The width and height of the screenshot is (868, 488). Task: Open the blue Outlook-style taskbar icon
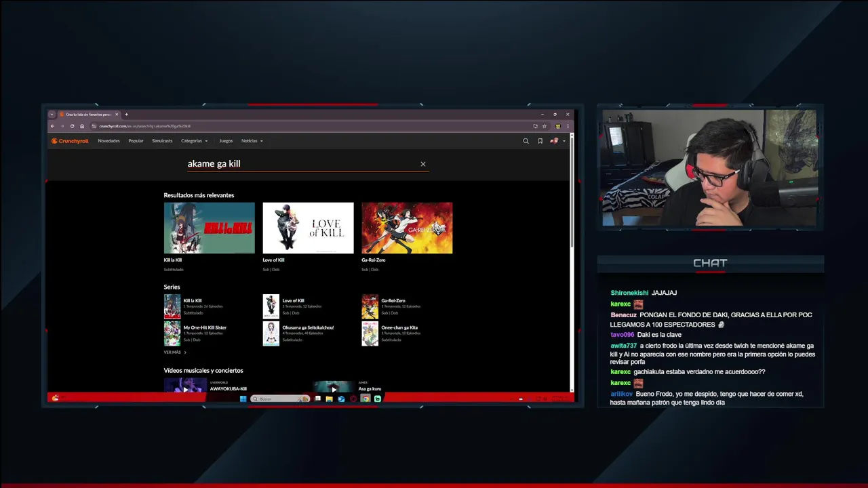(x=341, y=399)
